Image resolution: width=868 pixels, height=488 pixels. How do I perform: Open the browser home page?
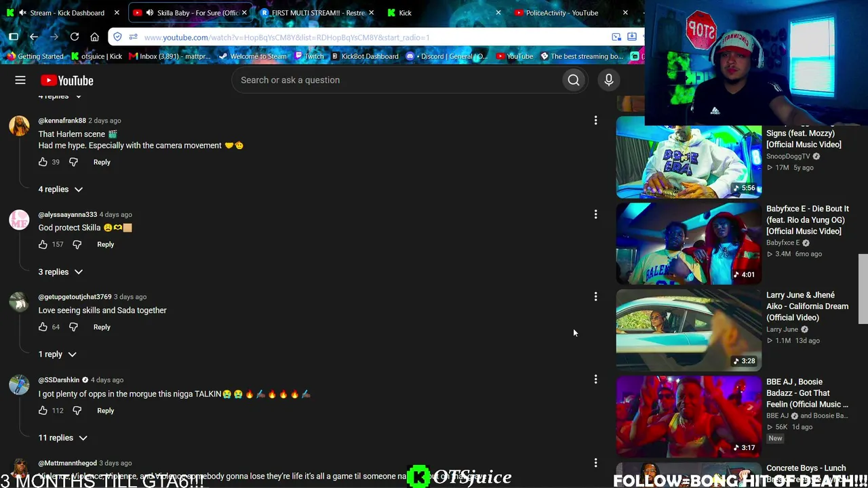click(x=95, y=37)
